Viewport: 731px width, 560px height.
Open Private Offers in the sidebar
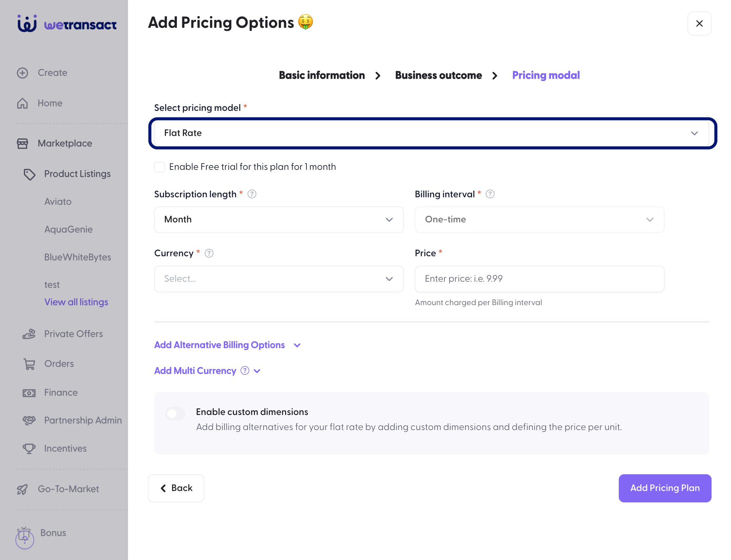click(73, 334)
